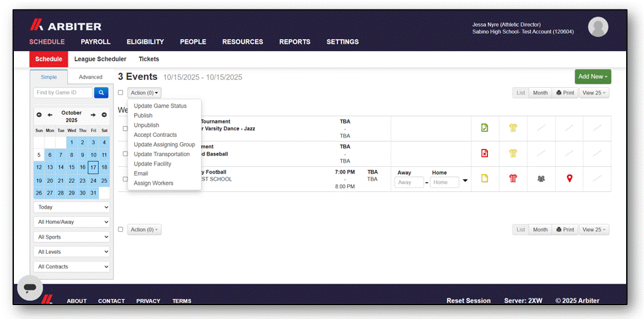
Task: Open the All Contracts filter dropdown
Action: click(x=72, y=266)
